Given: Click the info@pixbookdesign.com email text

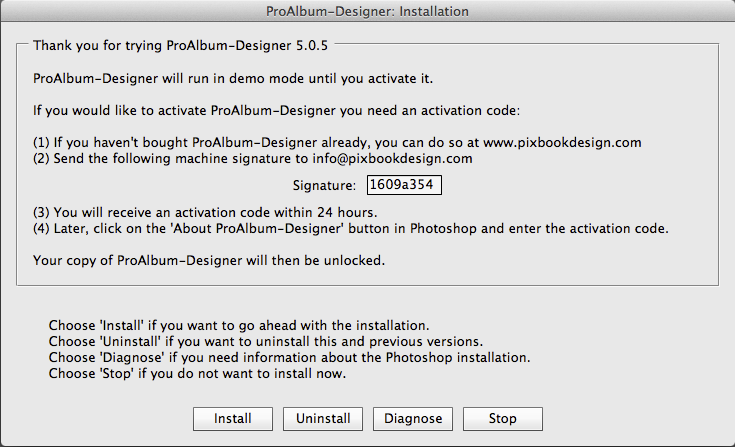Looking at the screenshot, I should (x=392, y=158).
